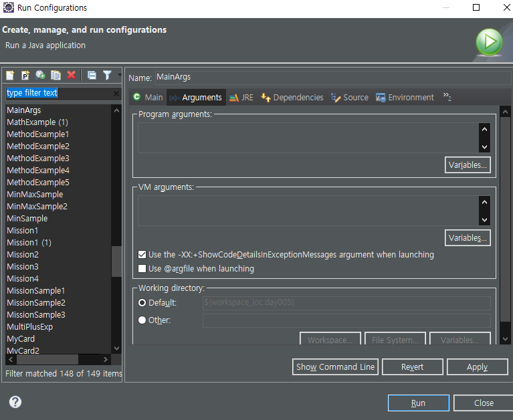Viewport: 513px width, 420px height.
Task: Click the Run button
Action: pos(418,403)
